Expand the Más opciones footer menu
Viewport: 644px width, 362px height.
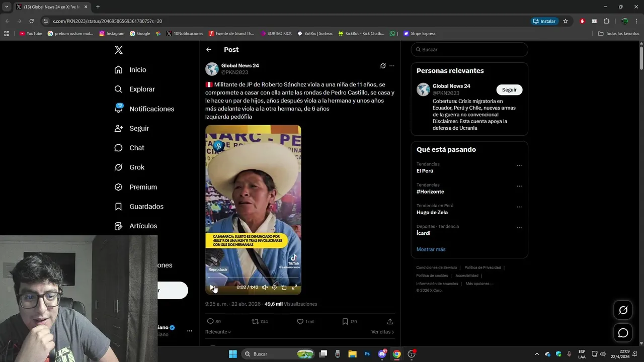coord(479,284)
